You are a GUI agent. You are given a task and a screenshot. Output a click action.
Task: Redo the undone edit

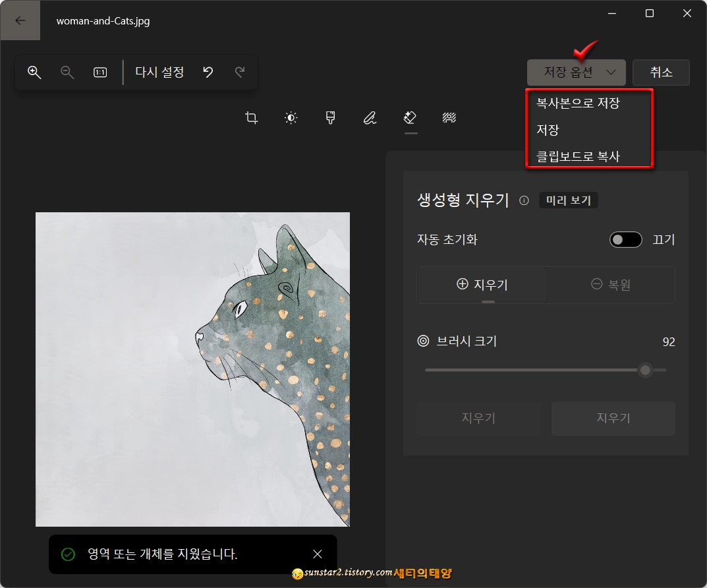(240, 72)
